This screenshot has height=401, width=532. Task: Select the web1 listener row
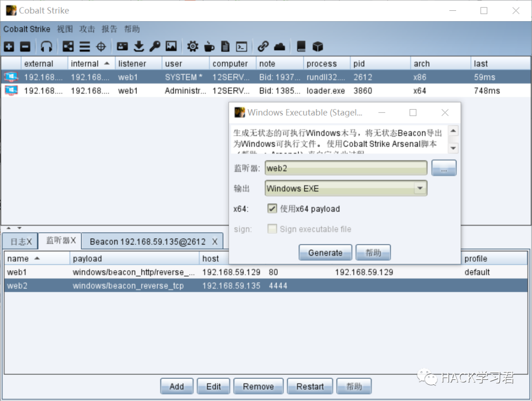tap(266, 272)
